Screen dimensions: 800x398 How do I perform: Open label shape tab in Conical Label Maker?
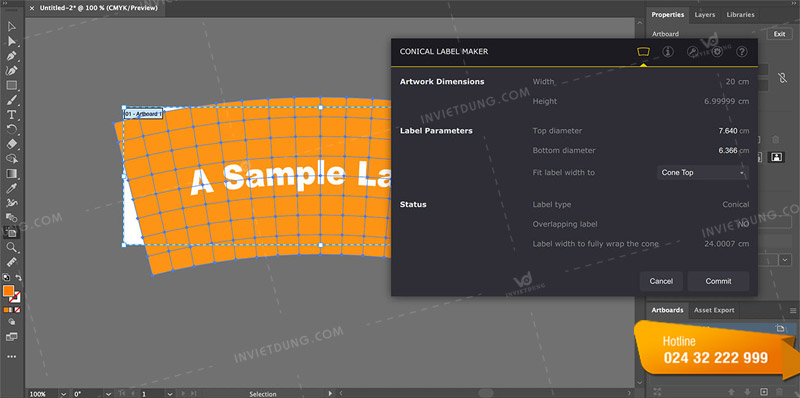(x=643, y=52)
